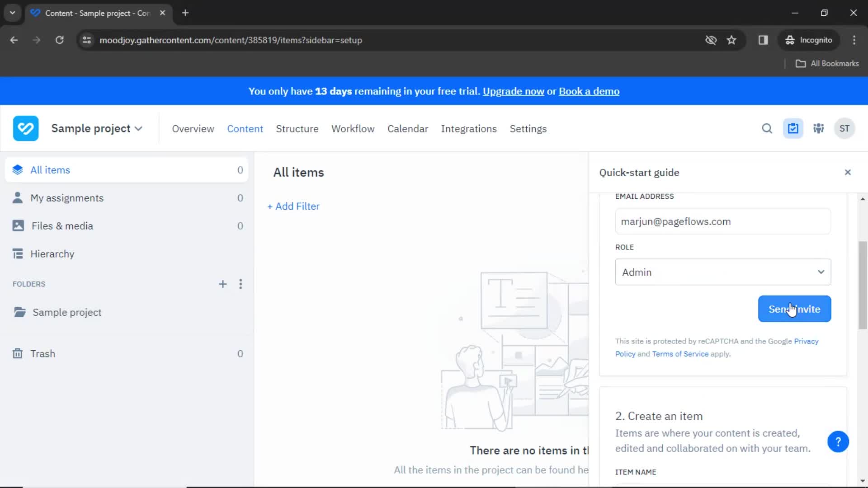Click the All items sidebar icon
Screen dimensions: 868x488
17,170
